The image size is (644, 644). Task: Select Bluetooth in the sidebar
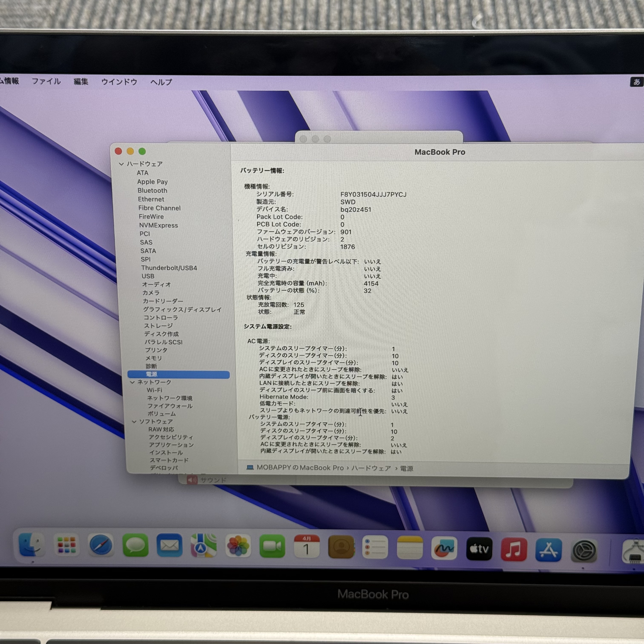tap(152, 190)
